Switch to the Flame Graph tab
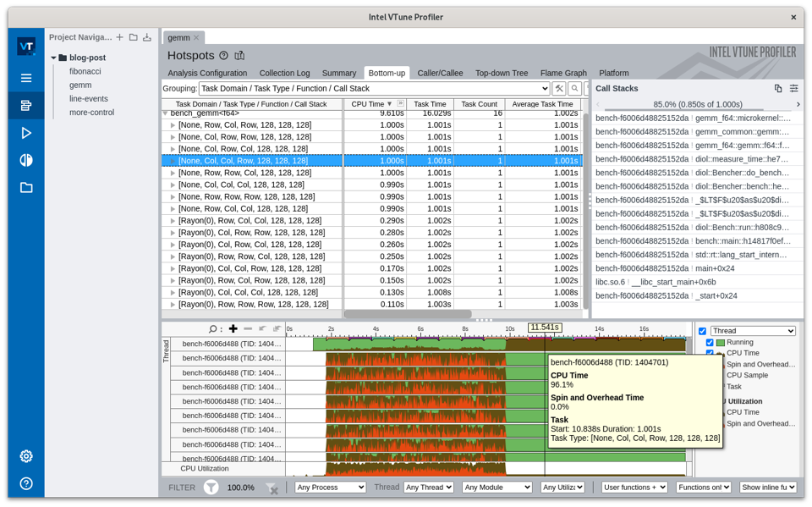The width and height of the screenshot is (812, 507). click(563, 73)
